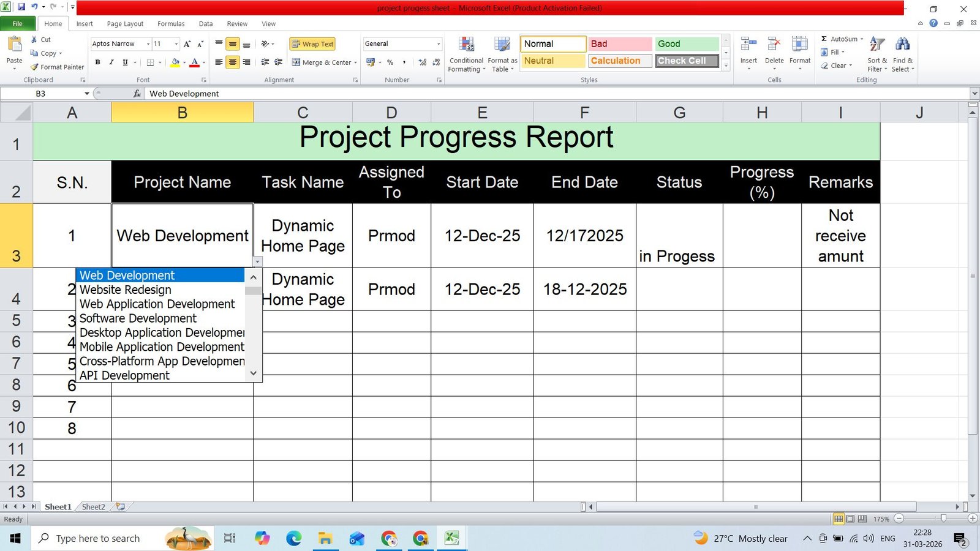
Task: Click the Orientation text angle icon
Action: click(x=265, y=44)
